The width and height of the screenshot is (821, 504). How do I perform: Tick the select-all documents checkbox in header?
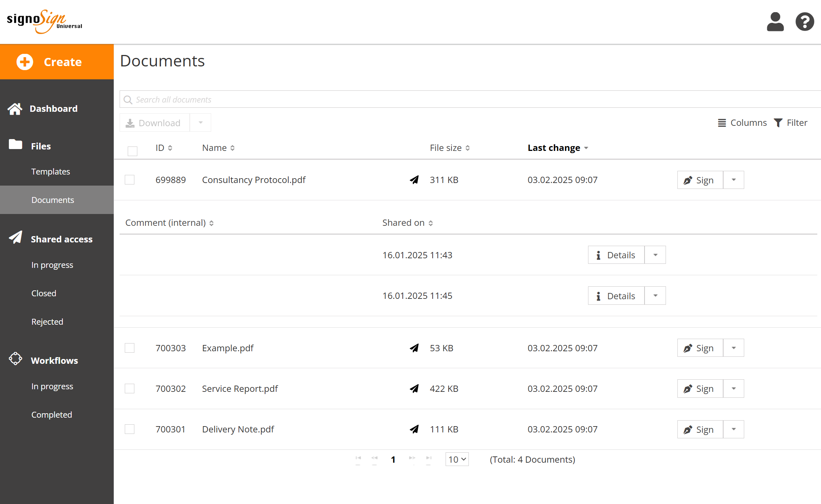[132, 151]
